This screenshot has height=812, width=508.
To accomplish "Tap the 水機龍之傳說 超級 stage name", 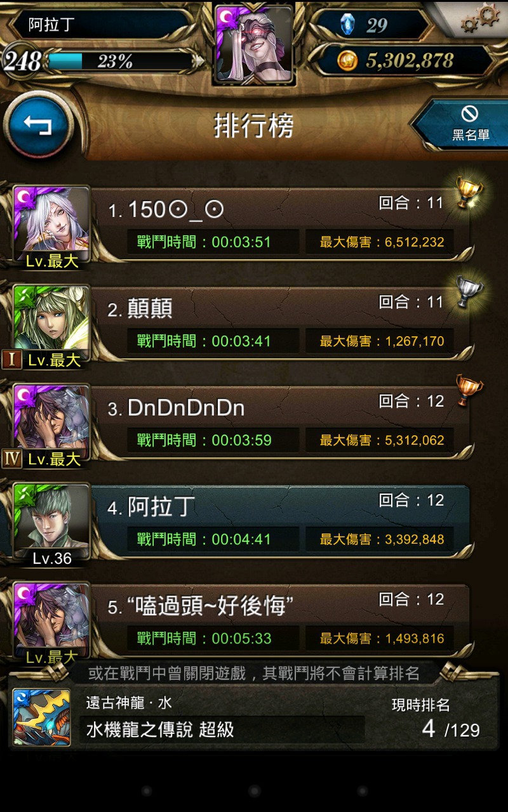I will click(160, 730).
